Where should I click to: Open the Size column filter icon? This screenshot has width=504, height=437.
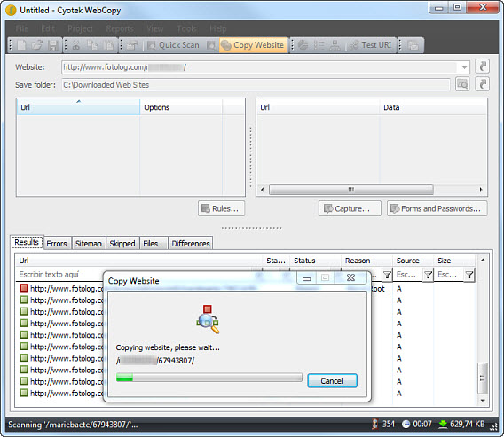(469, 275)
